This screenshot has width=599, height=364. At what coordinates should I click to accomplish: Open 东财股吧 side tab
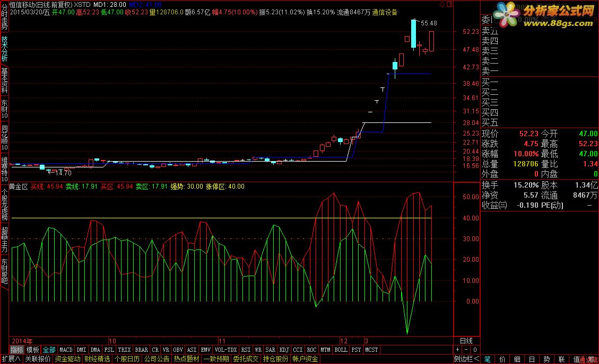4,271
